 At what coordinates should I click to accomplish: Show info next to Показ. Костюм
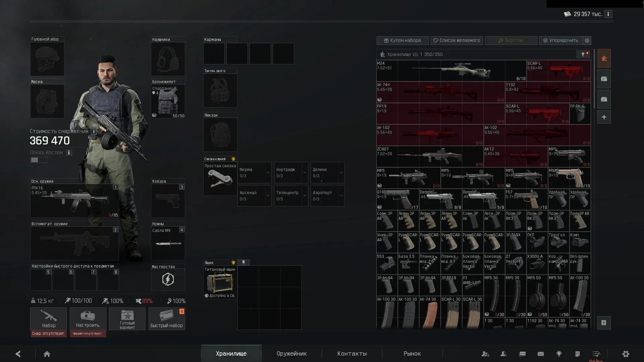[x=69, y=153]
